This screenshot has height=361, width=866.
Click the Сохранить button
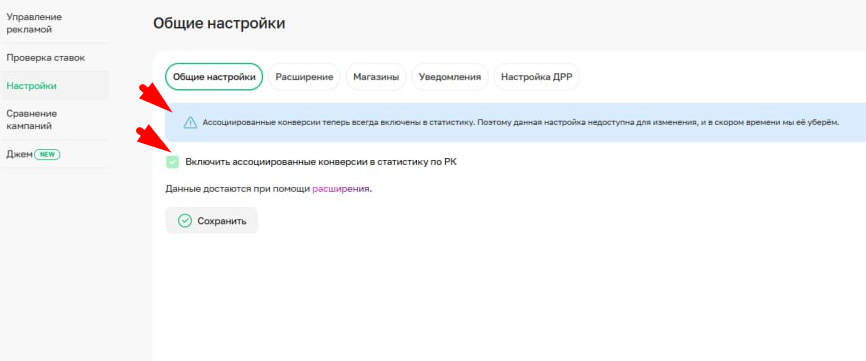point(212,221)
